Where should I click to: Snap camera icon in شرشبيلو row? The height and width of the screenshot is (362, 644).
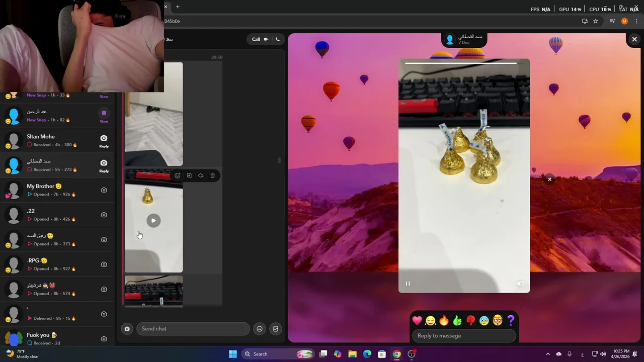[104, 289]
